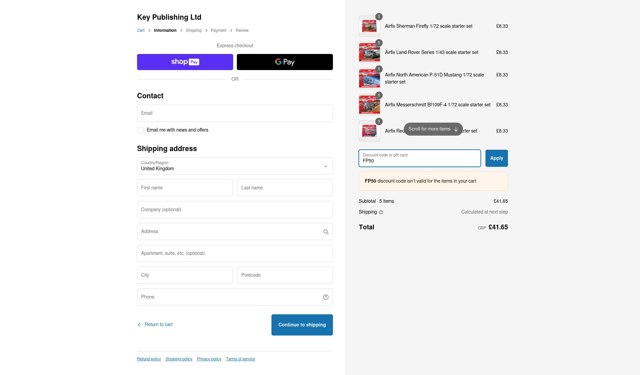The height and width of the screenshot is (375, 640).
Task: Pay with Shop Pay express checkout
Action: pos(185,62)
